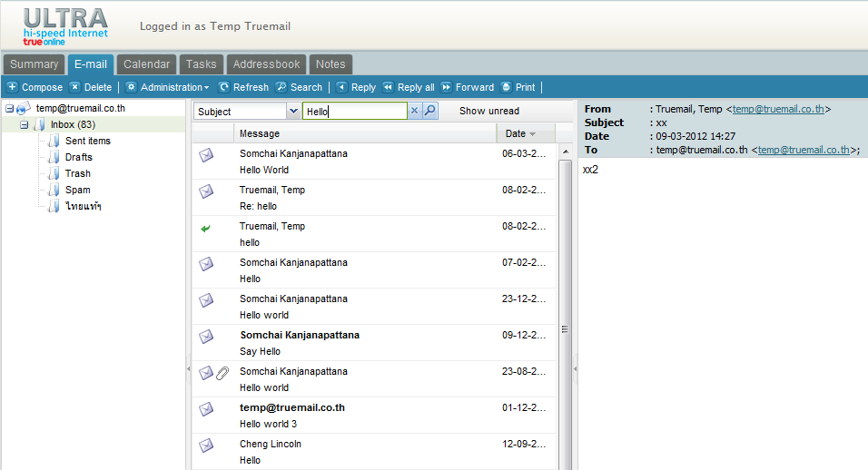Click the Administration gear icon
The width and height of the screenshot is (868, 470).
131,87
